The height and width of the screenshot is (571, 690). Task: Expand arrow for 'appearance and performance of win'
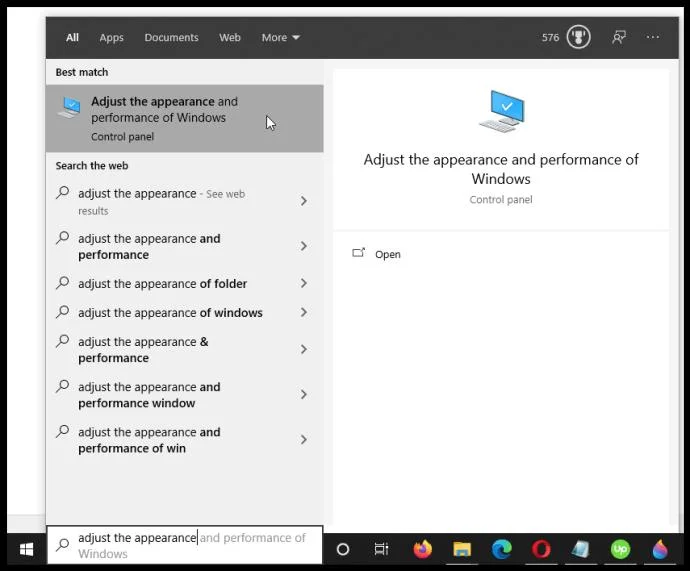304,439
